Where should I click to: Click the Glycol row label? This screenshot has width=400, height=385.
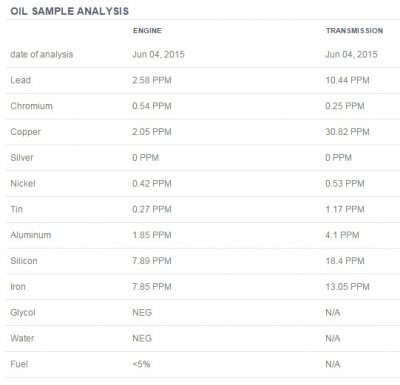coord(23,313)
